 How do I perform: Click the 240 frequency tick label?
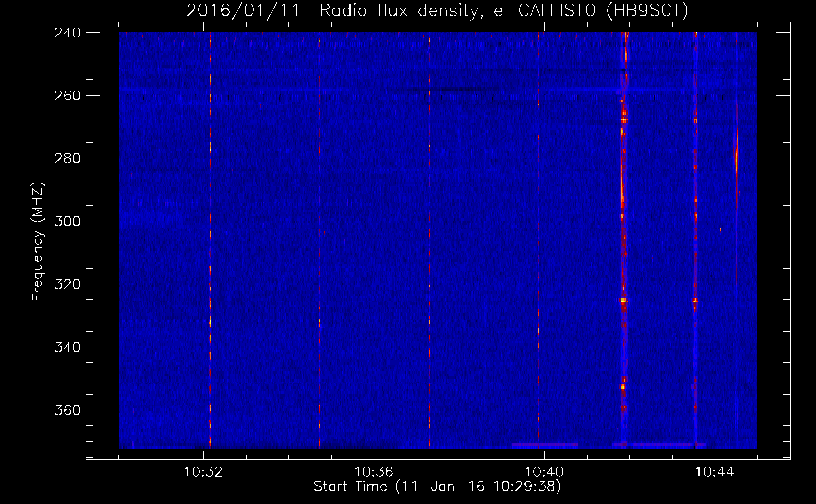68,32
